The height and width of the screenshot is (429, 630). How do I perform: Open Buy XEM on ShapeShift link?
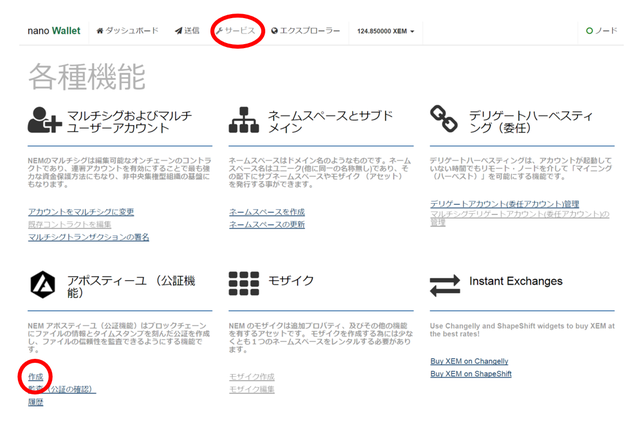point(471,374)
